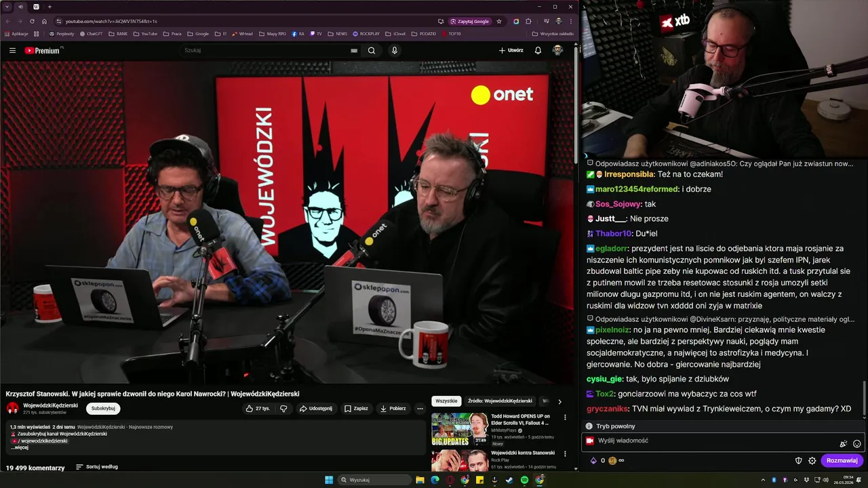Image resolution: width=868 pixels, height=488 pixels.
Task: Focus the Windows taskbar Wyszukaj box
Action: point(375,480)
